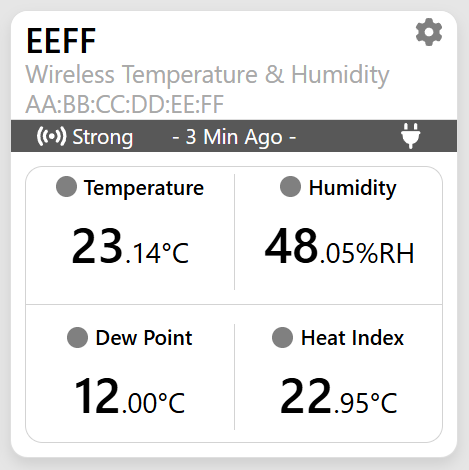Click the 22.95°C heat index reading

(x=339, y=396)
